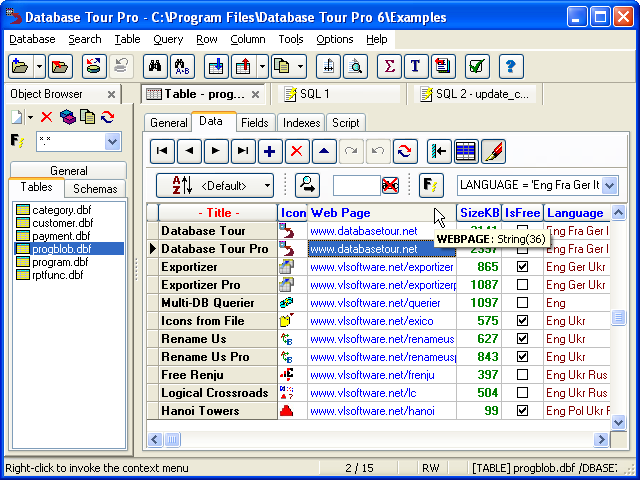Switch to the Fields tab
The image size is (640, 480).
[x=255, y=123]
